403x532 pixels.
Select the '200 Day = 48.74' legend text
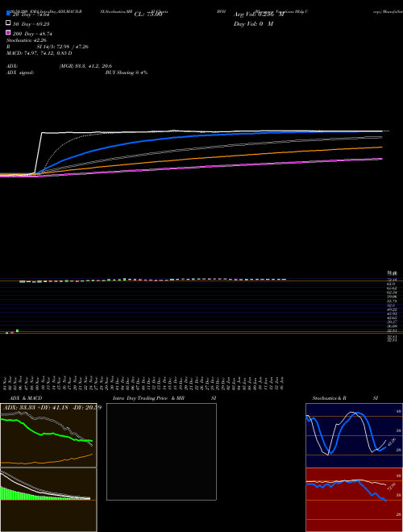click(x=32, y=34)
